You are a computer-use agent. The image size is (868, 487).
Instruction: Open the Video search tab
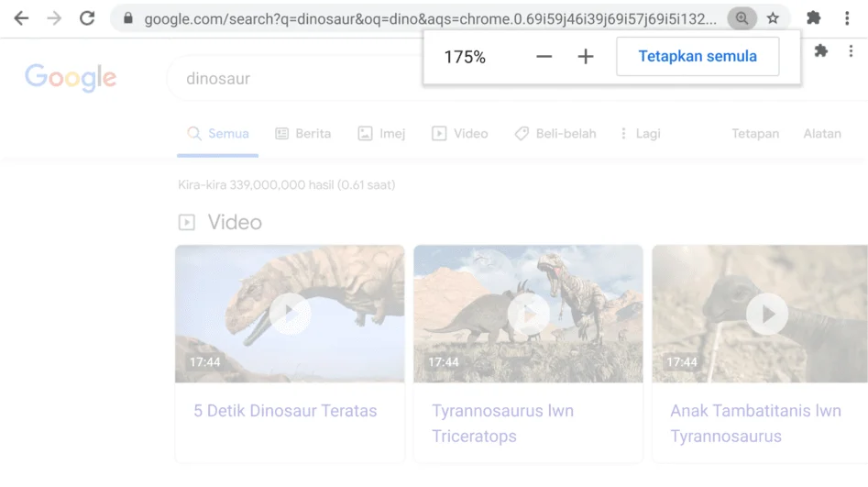(x=460, y=134)
